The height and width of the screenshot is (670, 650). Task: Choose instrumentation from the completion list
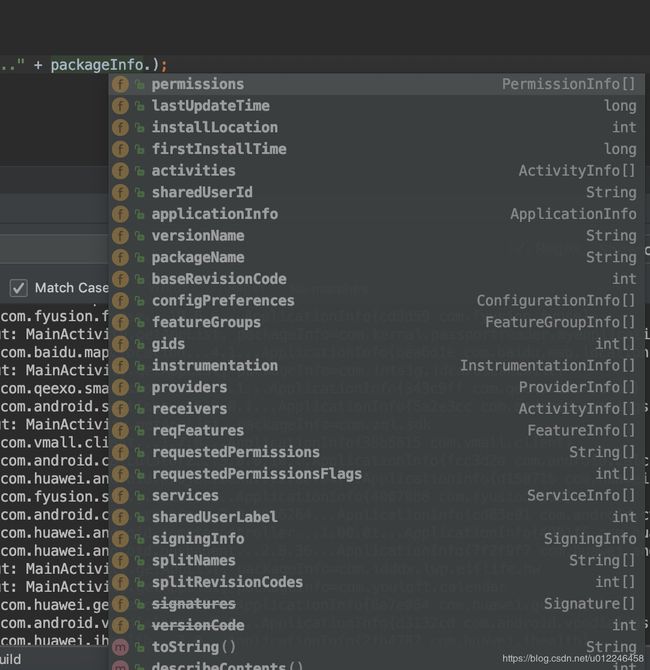point(376,366)
